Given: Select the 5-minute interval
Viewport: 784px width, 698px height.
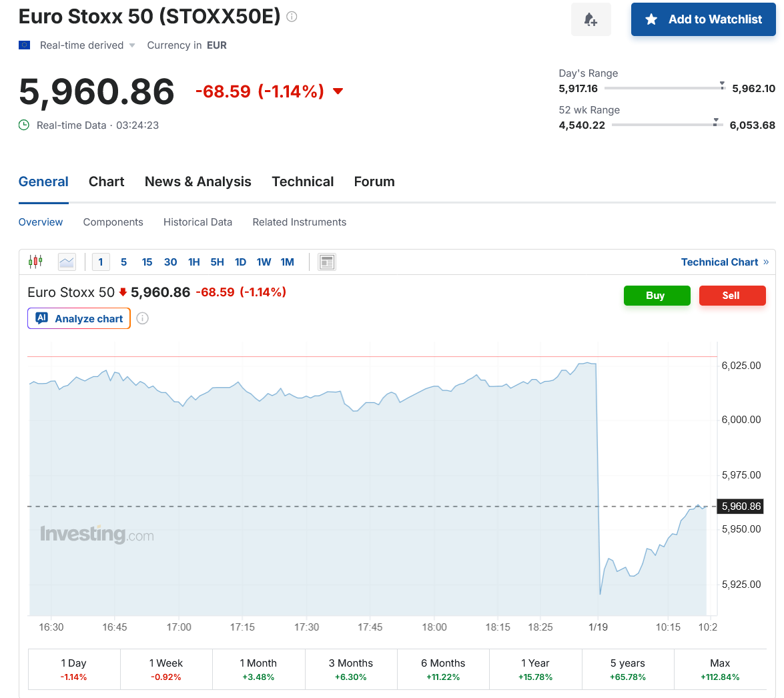Looking at the screenshot, I should pos(123,262).
